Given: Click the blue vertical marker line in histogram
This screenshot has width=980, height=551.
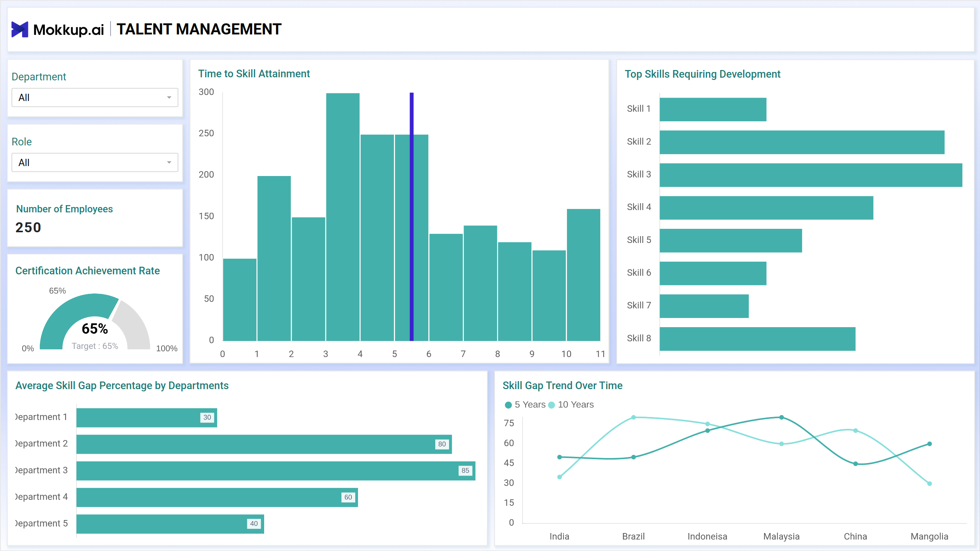Looking at the screenshot, I should click(412, 217).
